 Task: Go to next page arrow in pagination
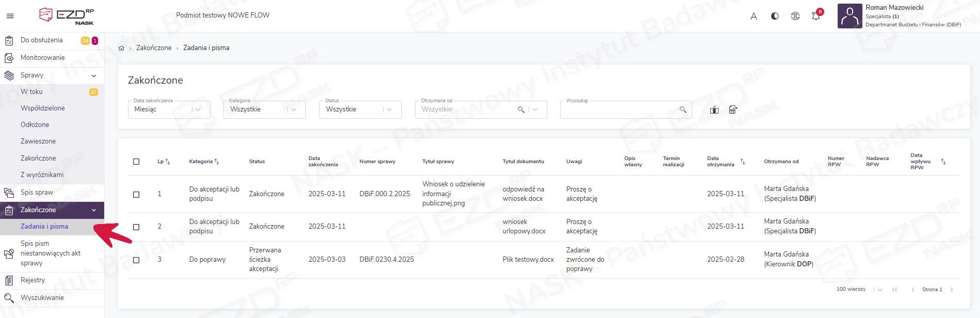[x=952, y=290]
